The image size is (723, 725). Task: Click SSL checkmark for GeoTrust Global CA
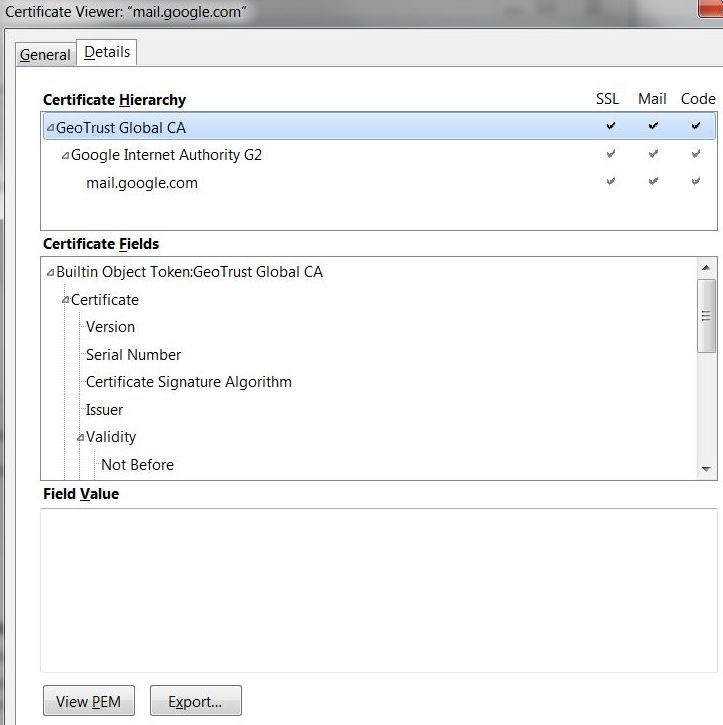[611, 126]
